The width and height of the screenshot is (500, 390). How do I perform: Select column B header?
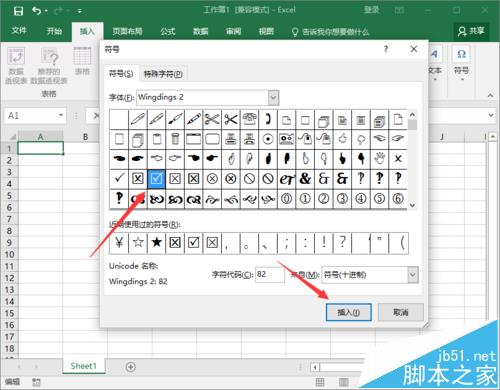tap(85, 136)
